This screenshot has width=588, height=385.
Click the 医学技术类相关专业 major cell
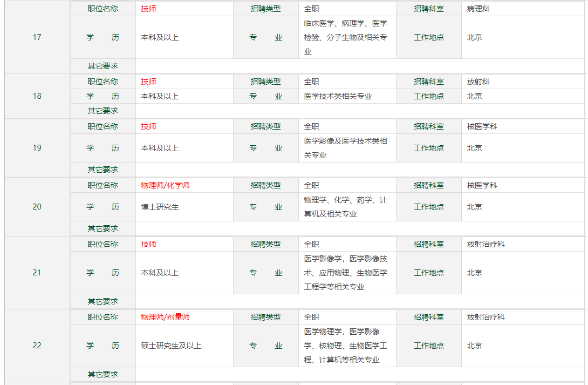click(x=338, y=96)
